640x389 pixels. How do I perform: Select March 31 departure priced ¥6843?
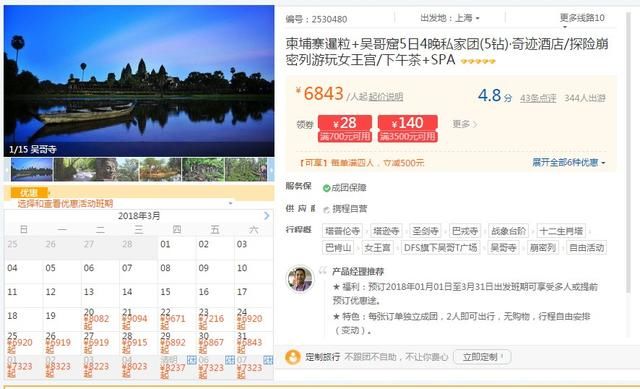[253, 343]
